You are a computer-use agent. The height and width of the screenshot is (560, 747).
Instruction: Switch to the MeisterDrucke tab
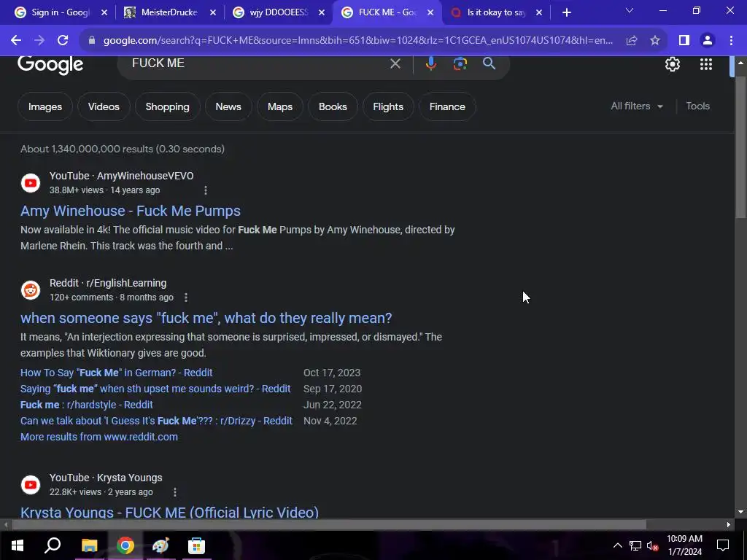[169, 12]
